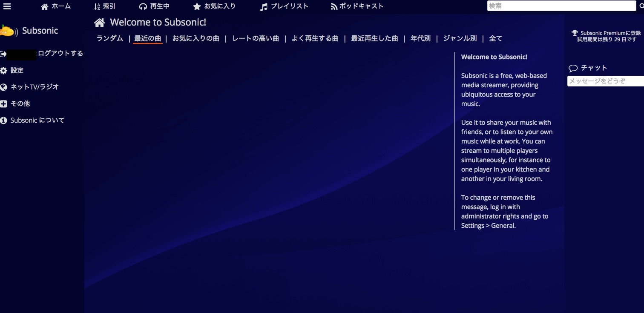Screen dimensions: 644x313
Task: Open Playlists via music note icon
Action: tap(264, 6)
